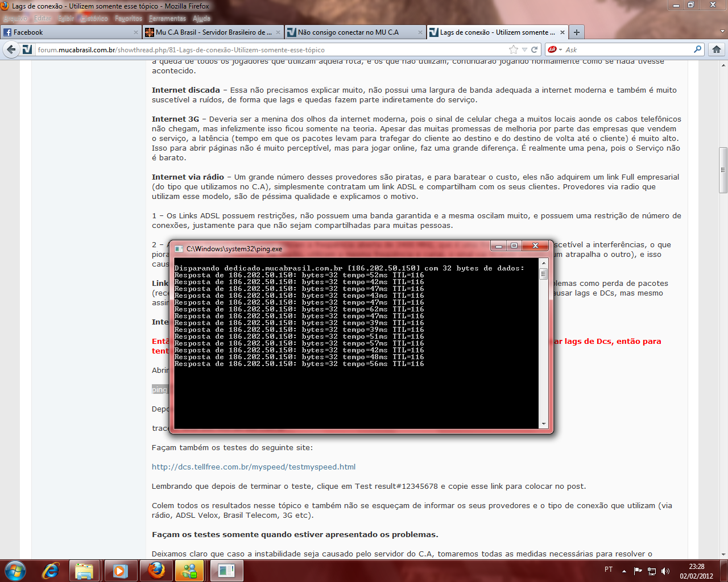Viewport: 728px width, 582px height.
Task: Click the search magnifier in Ask box
Action: [697, 49]
